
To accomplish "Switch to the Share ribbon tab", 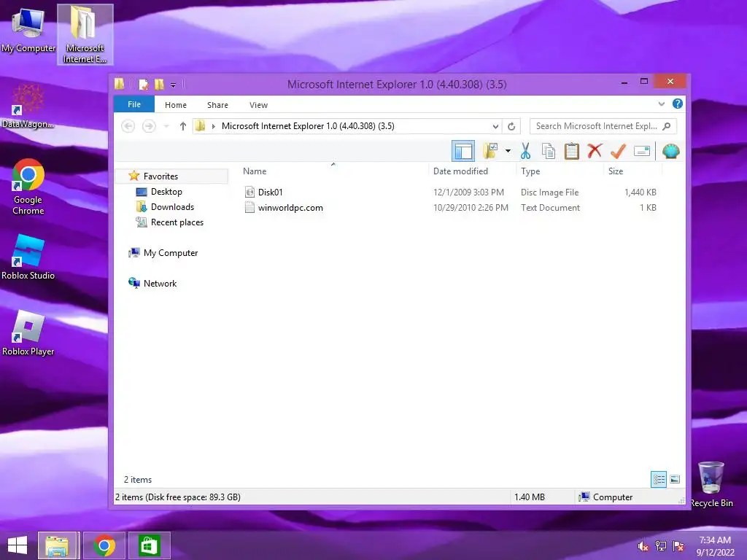I will [x=217, y=105].
